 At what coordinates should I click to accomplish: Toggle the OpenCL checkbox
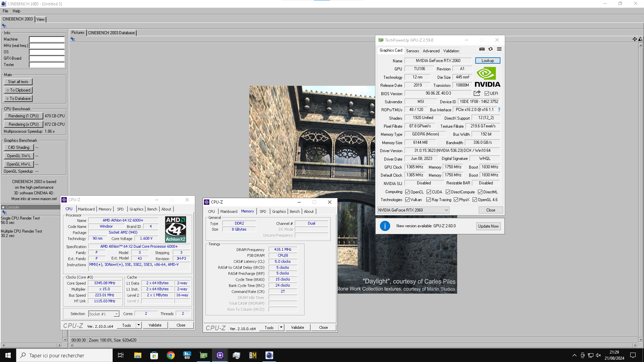407,192
